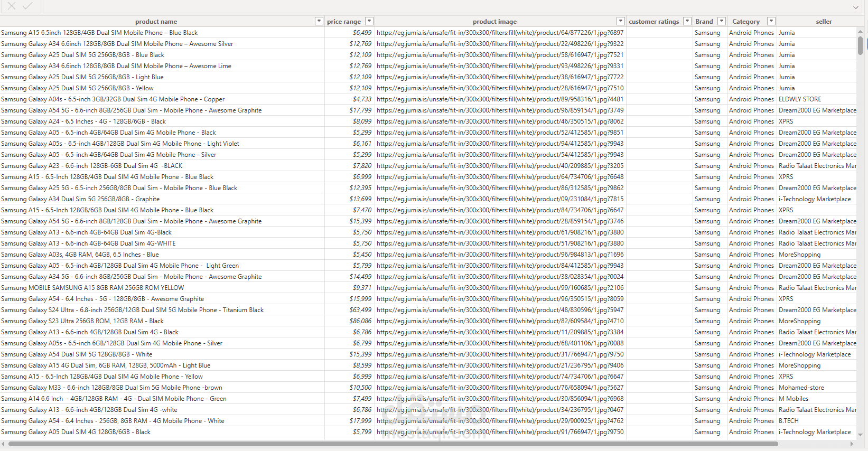Select seller cell M Mobiles
This screenshot has width=868, height=451.
click(794, 399)
